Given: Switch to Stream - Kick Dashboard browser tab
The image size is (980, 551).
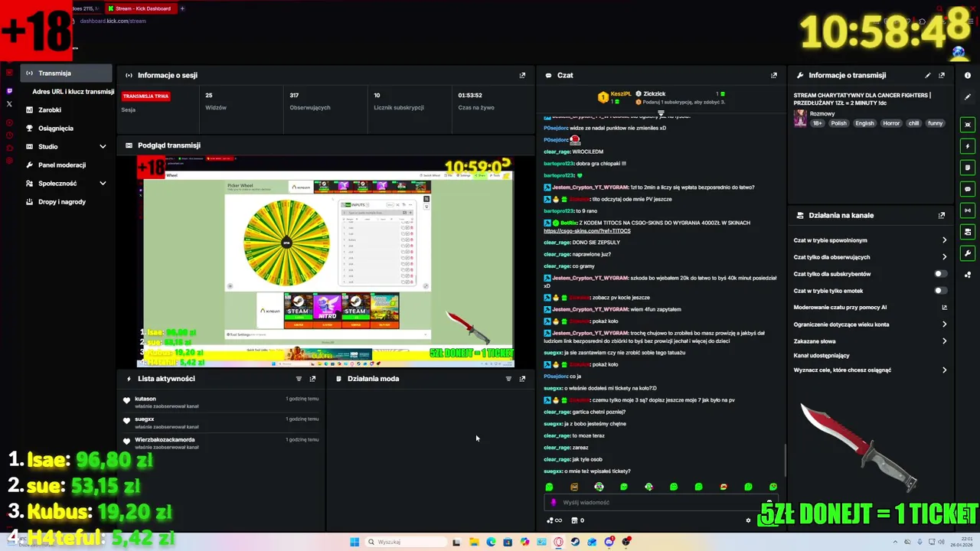Looking at the screenshot, I should [x=141, y=8].
